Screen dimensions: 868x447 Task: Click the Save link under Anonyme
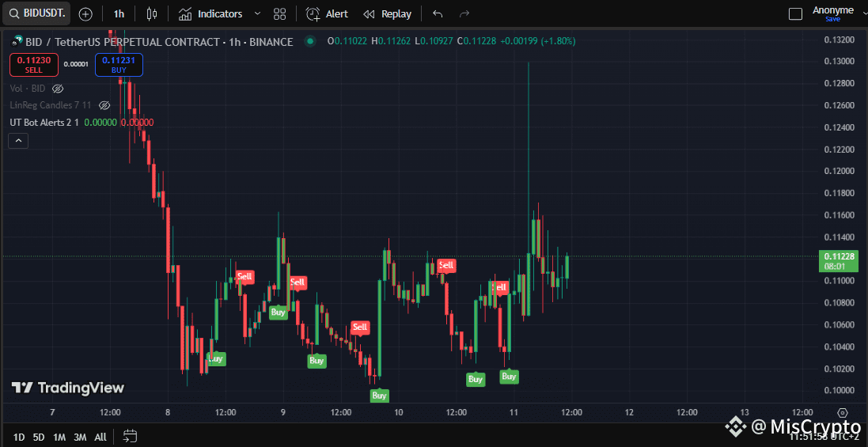point(832,19)
